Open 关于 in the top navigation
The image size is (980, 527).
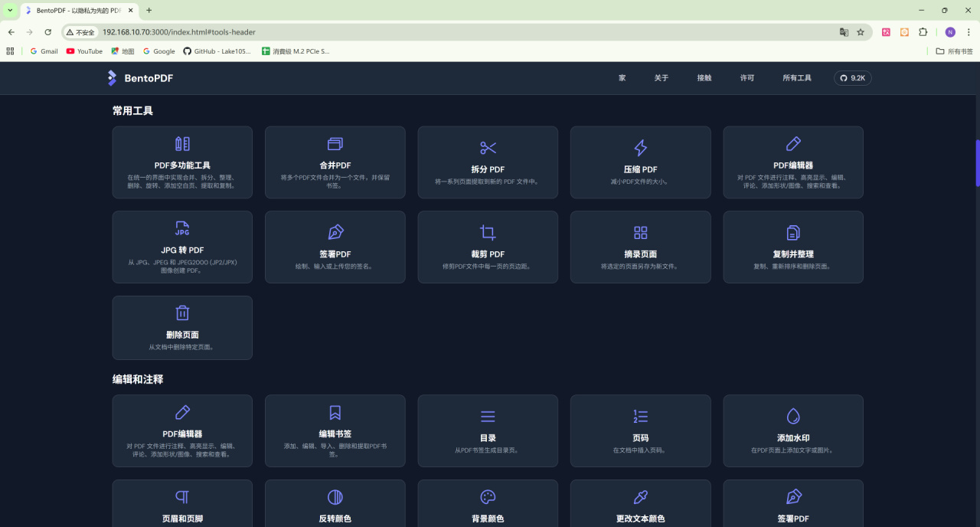point(661,78)
